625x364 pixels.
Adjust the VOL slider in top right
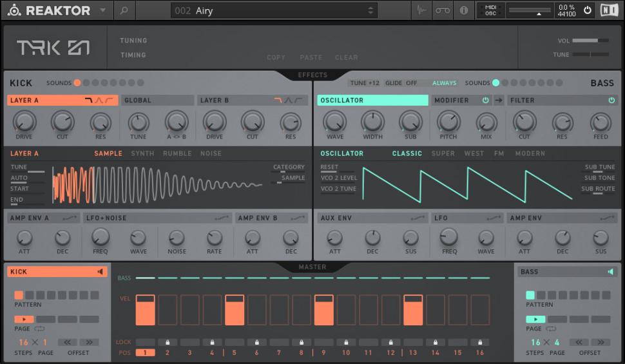[x=590, y=41]
